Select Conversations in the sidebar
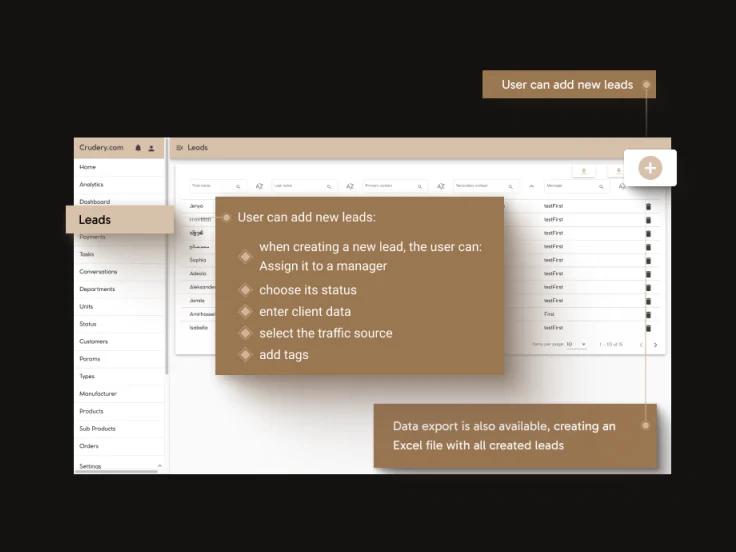Image resolution: width=736 pixels, height=552 pixels. click(x=98, y=272)
